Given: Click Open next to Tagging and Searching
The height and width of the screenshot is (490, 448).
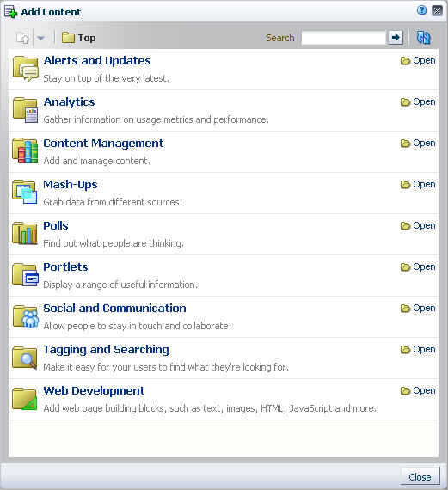Looking at the screenshot, I should click(418, 349).
